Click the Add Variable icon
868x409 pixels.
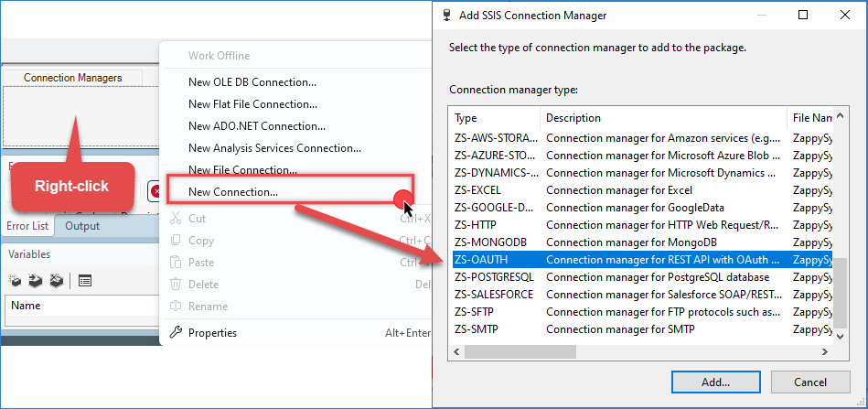pyautogui.click(x=15, y=281)
